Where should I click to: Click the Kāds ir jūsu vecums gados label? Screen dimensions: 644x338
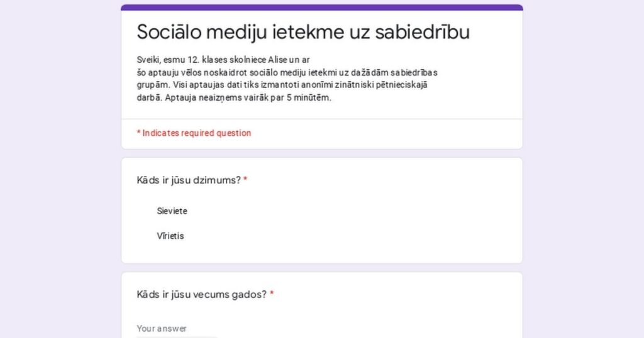(x=202, y=295)
